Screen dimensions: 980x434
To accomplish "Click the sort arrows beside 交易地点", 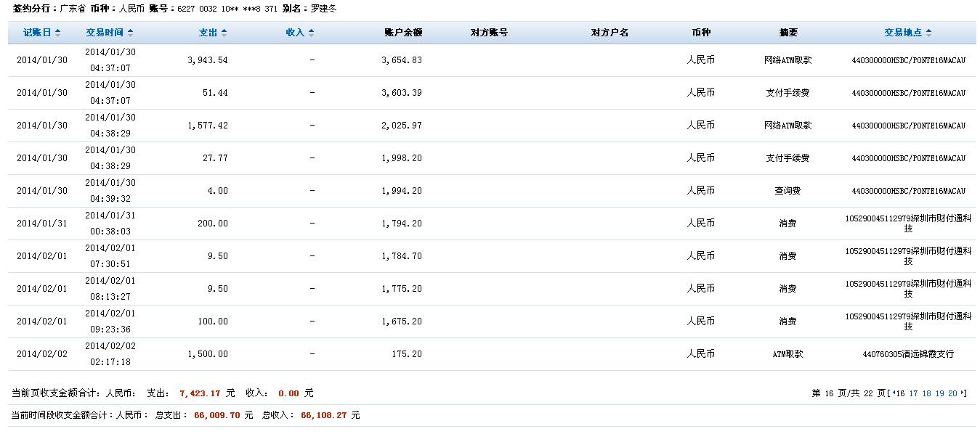I will [928, 33].
